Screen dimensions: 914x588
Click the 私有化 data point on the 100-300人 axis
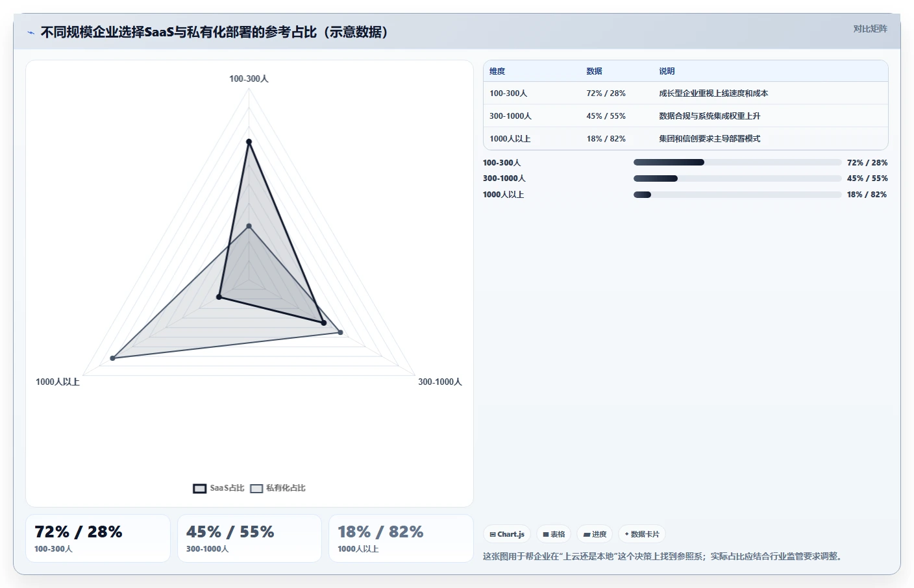[x=249, y=226]
